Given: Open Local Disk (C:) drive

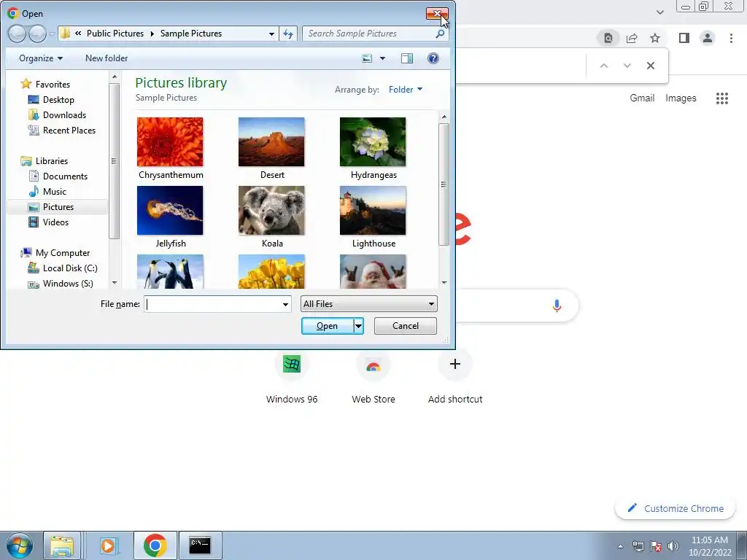Looking at the screenshot, I should point(70,268).
